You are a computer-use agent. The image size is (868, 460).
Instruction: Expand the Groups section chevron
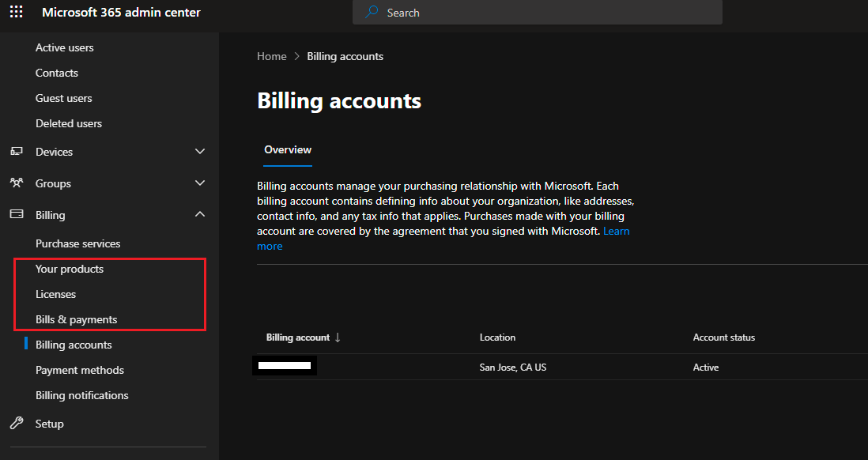pyautogui.click(x=200, y=183)
